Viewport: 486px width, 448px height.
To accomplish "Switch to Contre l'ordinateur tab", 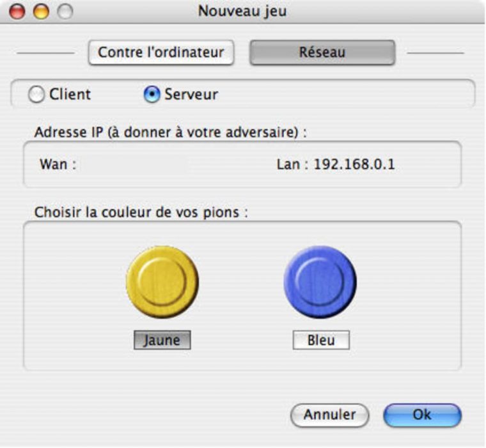I will coord(161,52).
